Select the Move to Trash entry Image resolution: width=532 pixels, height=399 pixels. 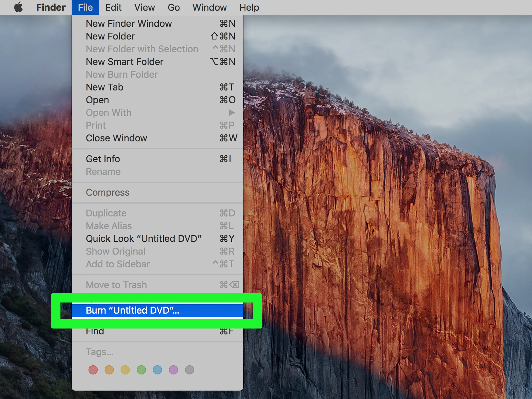[x=157, y=285]
